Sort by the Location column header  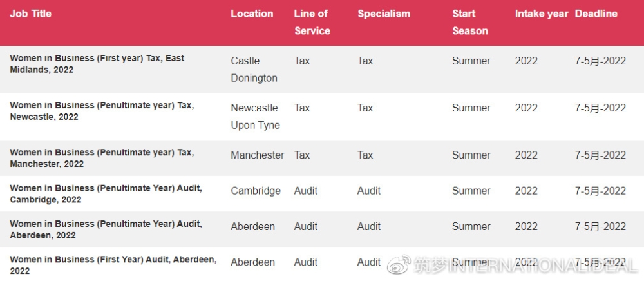pyautogui.click(x=252, y=14)
